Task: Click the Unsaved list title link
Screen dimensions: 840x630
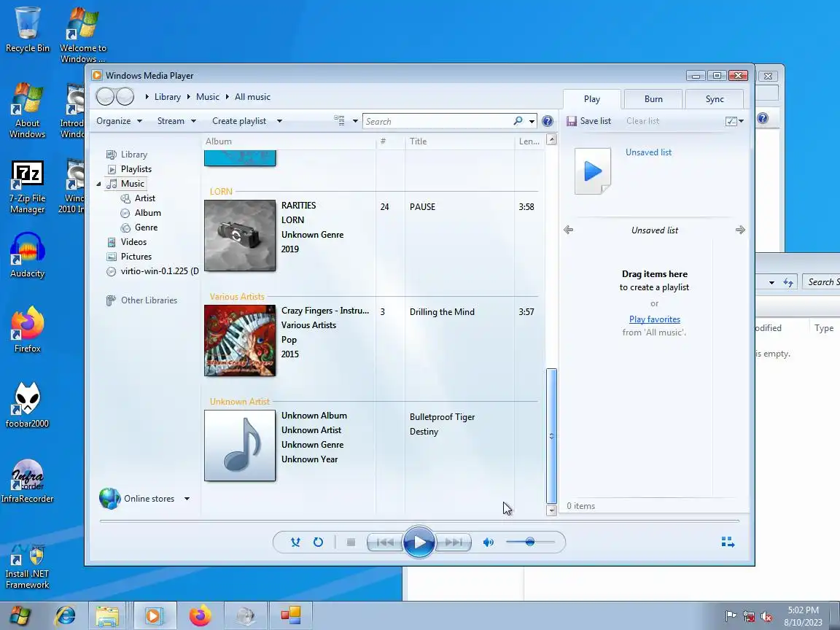Action: pos(648,152)
